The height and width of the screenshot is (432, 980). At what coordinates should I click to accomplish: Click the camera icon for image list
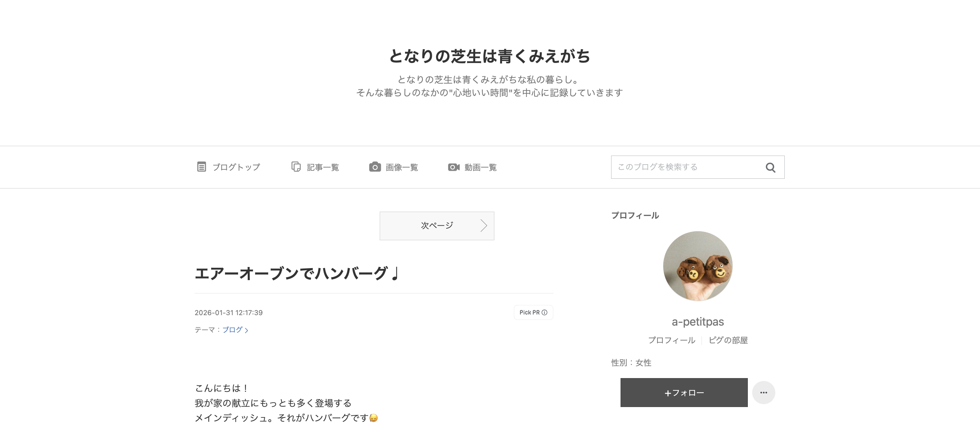375,167
